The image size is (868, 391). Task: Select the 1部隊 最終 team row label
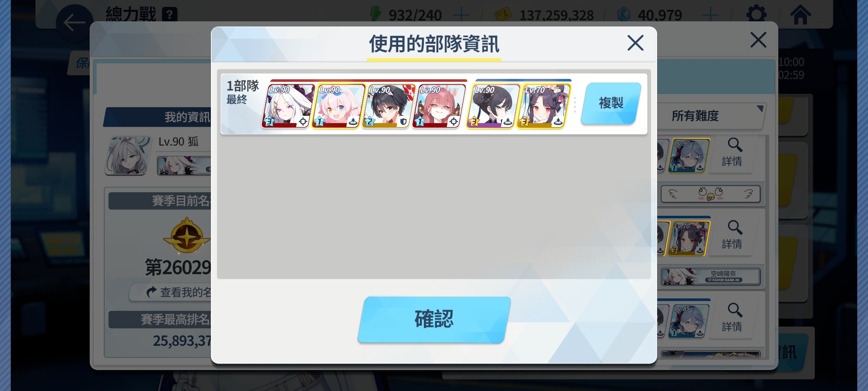pyautogui.click(x=242, y=92)
